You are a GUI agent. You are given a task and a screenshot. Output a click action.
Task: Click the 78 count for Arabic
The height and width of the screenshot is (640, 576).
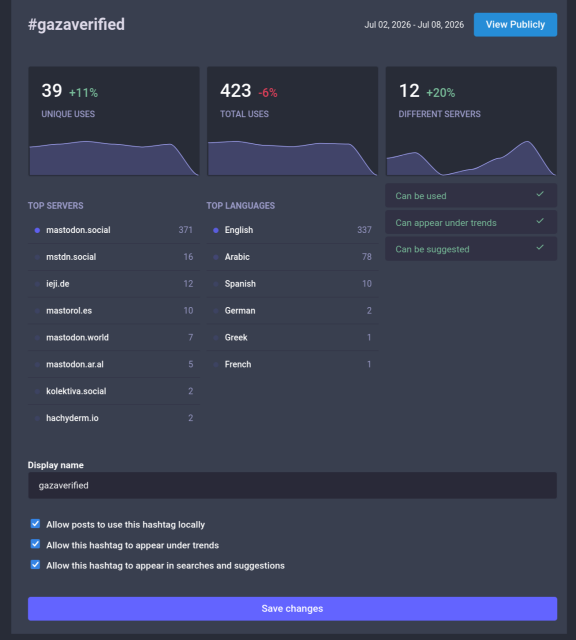pyautogui.click(x=367, y=257)
